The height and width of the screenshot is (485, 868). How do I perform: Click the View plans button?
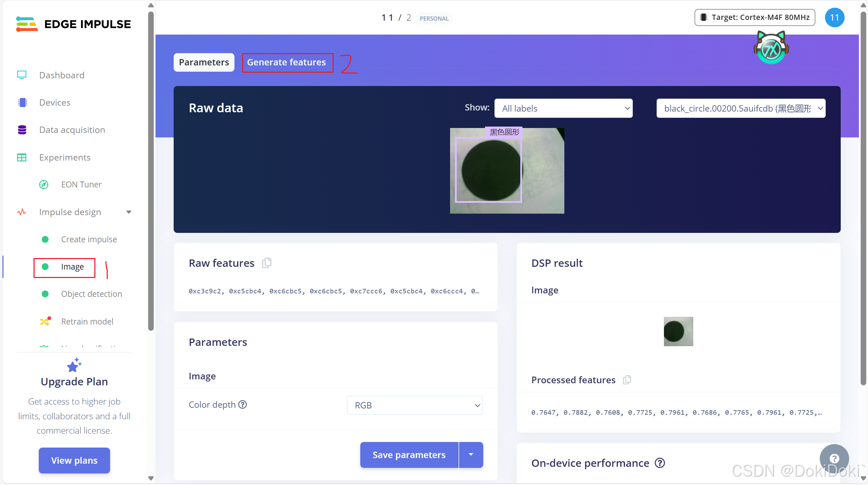click(74, 460)
